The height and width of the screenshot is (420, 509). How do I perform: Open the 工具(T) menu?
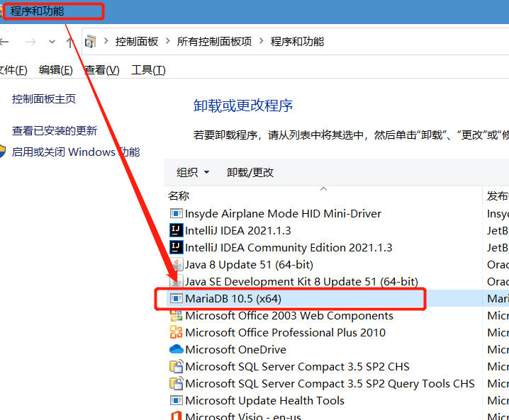coord(148,70)
